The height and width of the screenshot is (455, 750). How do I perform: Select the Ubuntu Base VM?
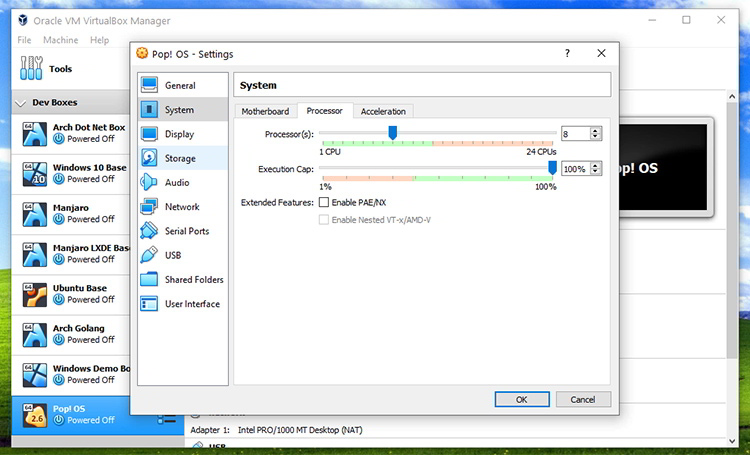click(71, 294)
